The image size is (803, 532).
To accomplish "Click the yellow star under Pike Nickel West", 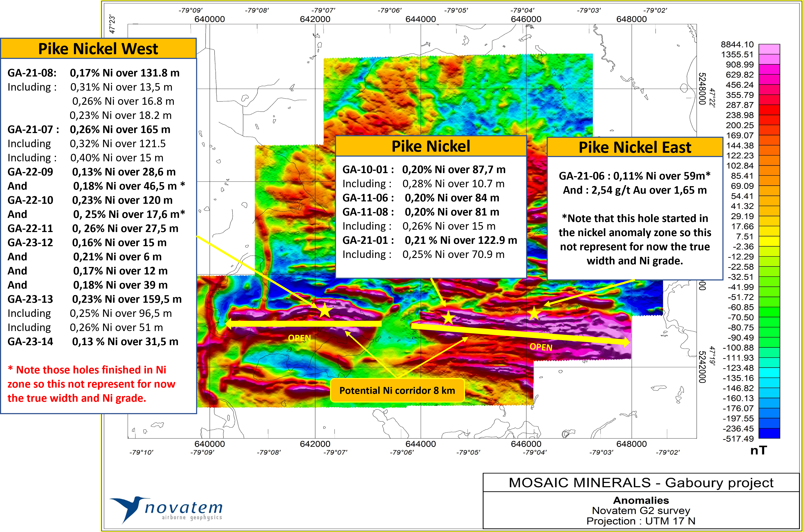I will tap(324, 310).
